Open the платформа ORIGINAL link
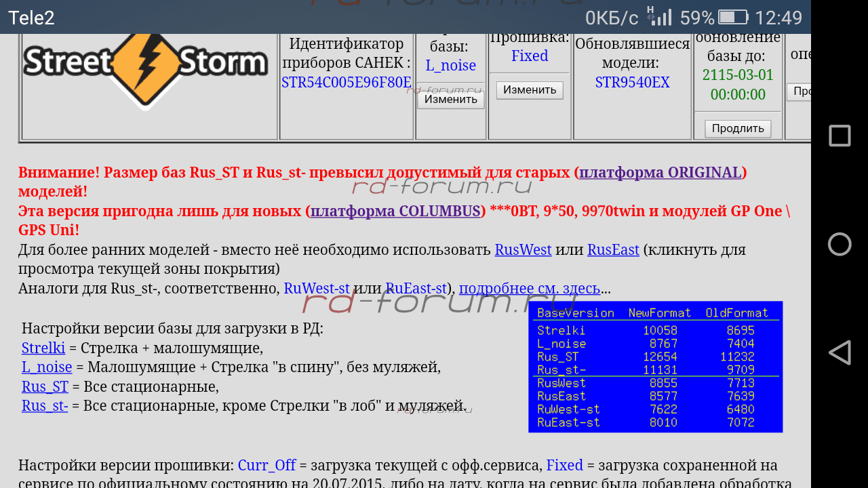Image resolution: width=868 pixels, height=488 pixels. (660, 172)
